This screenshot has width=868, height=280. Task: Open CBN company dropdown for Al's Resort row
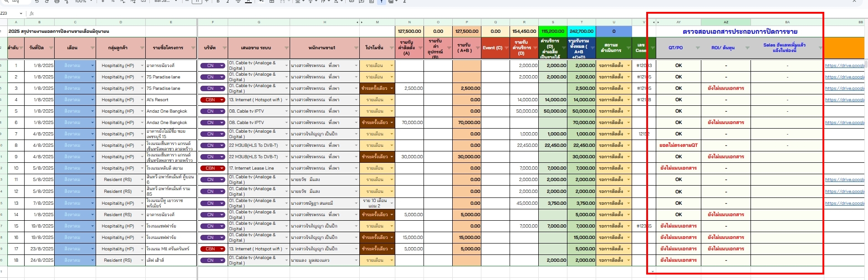(222, 100)
